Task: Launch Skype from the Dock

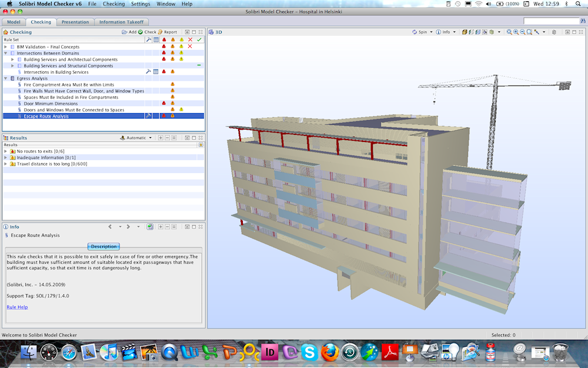Action: 309,352
